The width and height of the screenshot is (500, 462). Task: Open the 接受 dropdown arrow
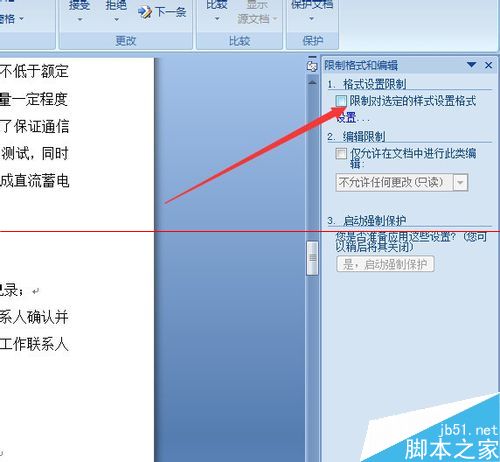pos(80,20)
